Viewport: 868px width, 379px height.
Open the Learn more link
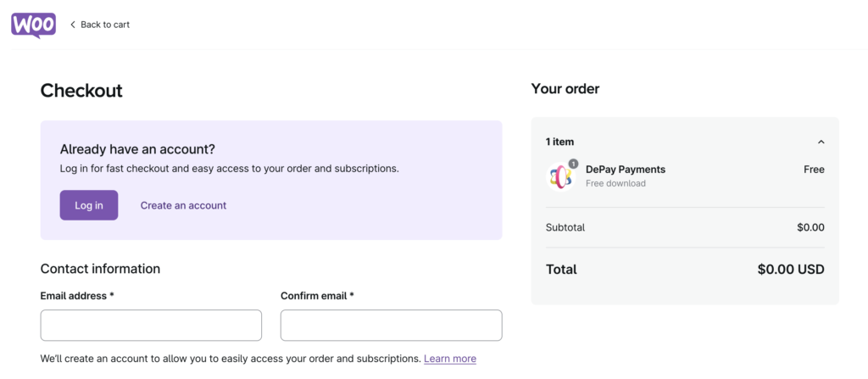[450, 359]
